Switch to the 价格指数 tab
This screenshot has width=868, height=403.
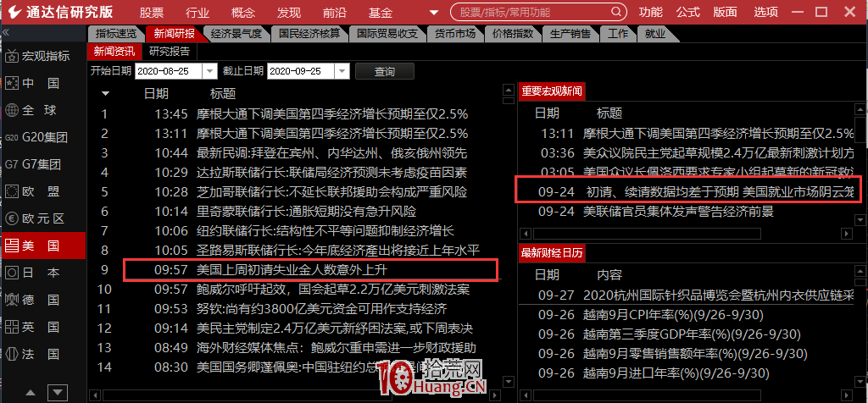coord(513,34)
